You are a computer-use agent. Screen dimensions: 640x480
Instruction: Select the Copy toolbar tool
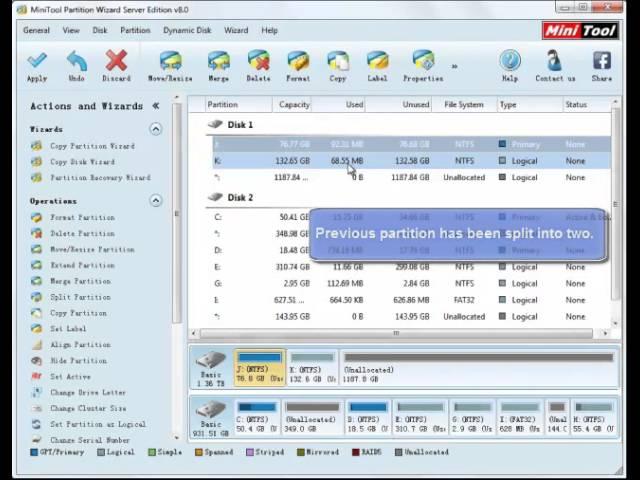[338, 67]
